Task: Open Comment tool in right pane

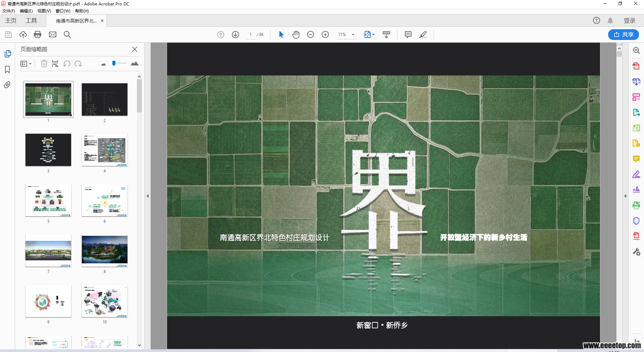Action: pyautogui.click(x=636, y=159)
